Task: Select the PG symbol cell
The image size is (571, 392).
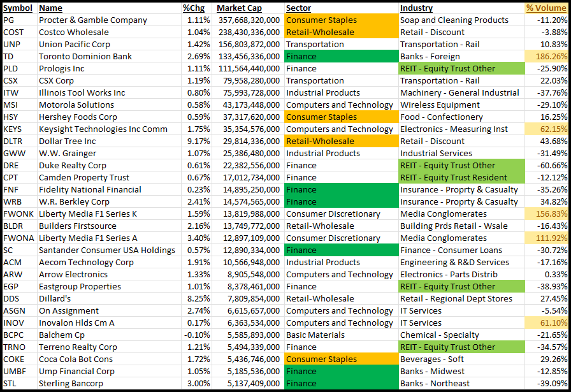Action: (x=20, y=20)
